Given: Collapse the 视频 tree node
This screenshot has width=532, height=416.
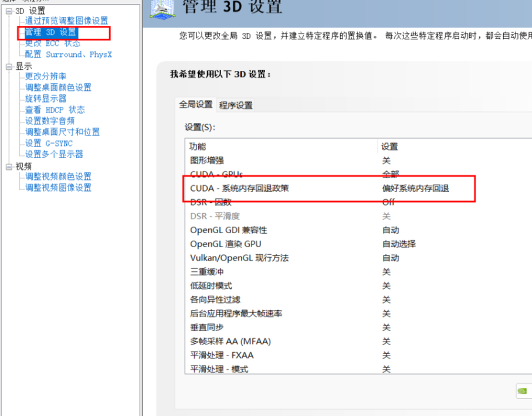Looking at the screenshot, I should pos(9,167).
